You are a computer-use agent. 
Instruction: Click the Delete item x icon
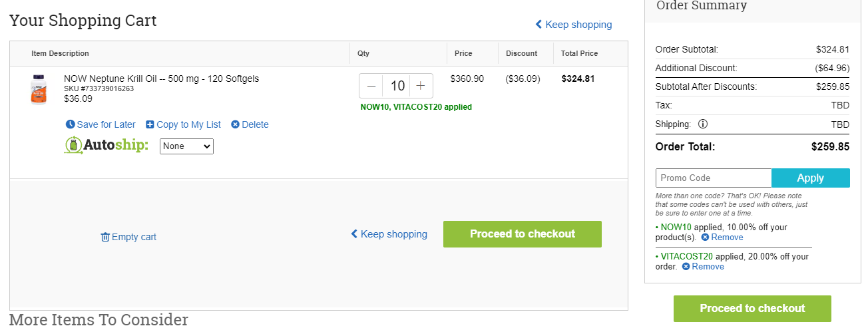click(235, 124)
